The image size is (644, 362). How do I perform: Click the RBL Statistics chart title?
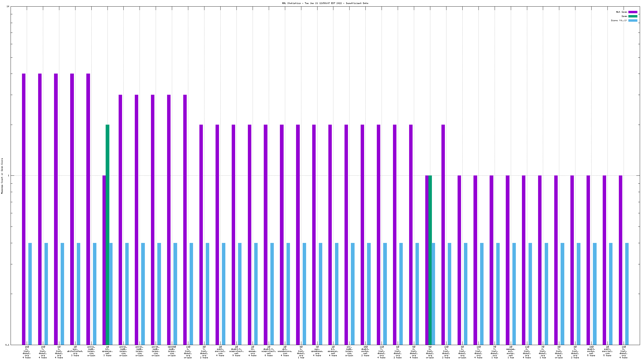(325, 3)
